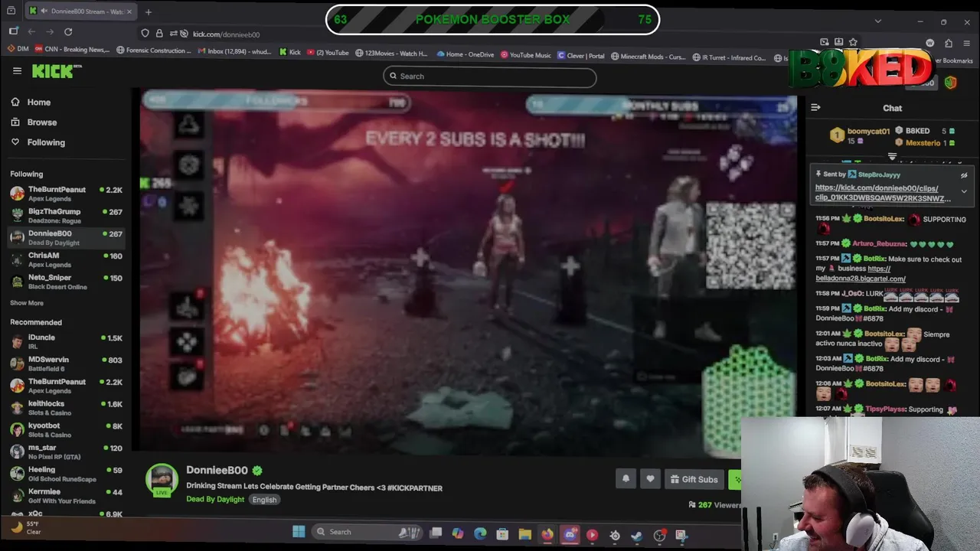This screenshot has width=980, height=551.
Task: Click the video player stream area
Action: [x=468, y=273]
